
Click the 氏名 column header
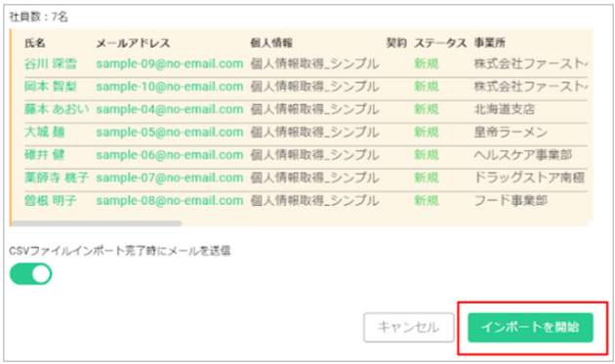point(34,43)
